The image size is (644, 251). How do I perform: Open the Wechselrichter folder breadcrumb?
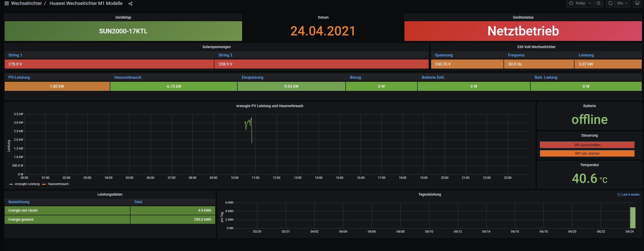coord(26,3)
